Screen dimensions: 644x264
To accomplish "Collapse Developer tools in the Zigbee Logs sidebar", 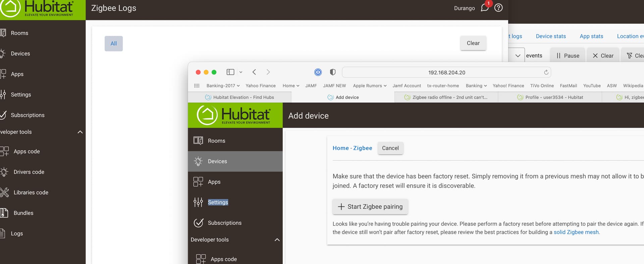I will (80, 132).
